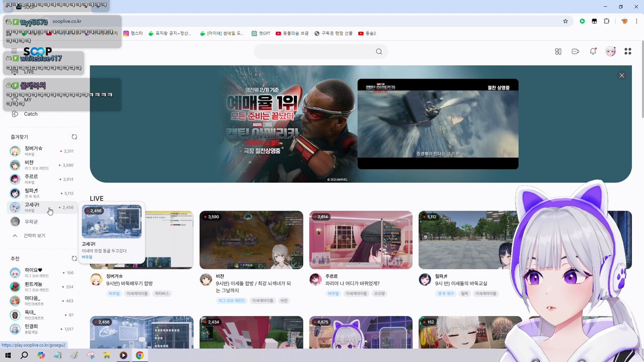Image resolution: width=644 pixels, height=362 pixels.
Task: Open the broadcast camera icon in header
Action: click(x=576, y=51)
